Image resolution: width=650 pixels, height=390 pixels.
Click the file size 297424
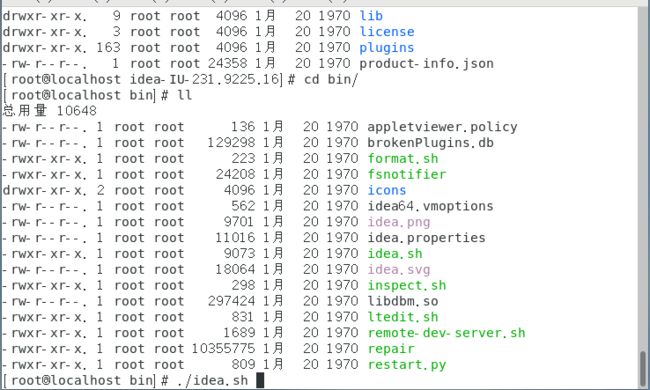click(231, 301)
